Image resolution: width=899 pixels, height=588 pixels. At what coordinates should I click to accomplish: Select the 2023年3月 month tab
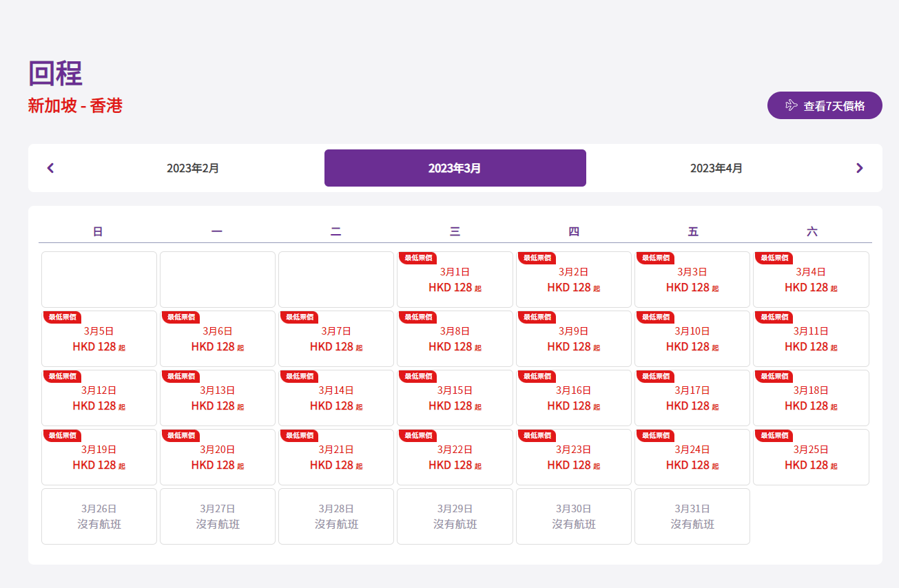(455, 168)
